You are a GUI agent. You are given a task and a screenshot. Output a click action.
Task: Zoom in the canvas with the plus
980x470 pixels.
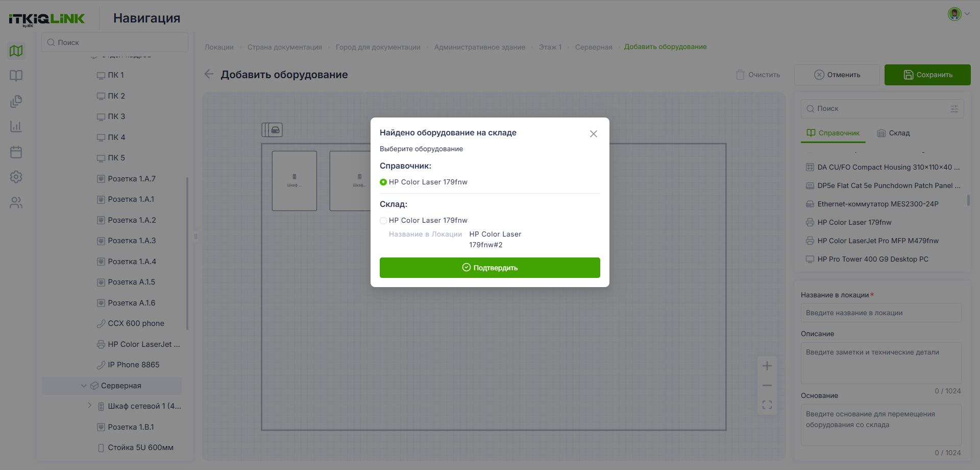(x=767, y=366)
